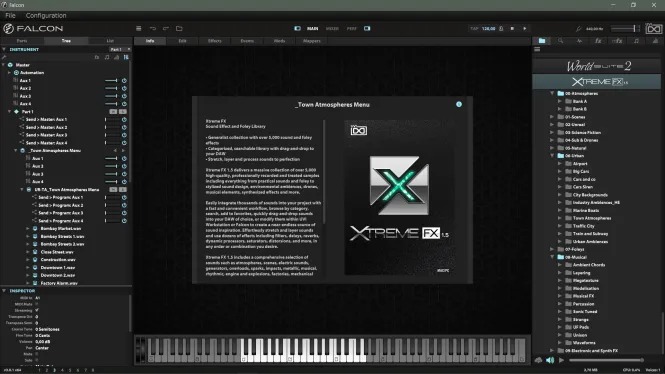Select Close Street.wav in the tree
The height and width of the screenshot is (374, 665).
pos(58,252)
